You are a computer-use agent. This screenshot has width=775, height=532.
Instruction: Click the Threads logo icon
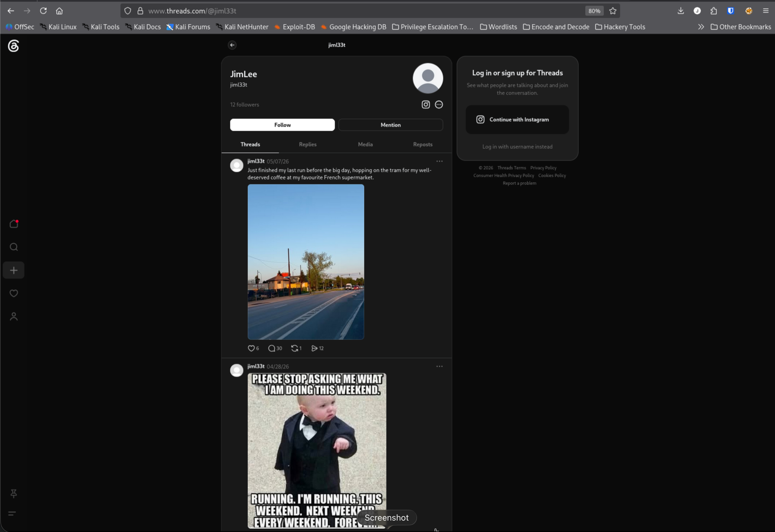click(x=13, y=46)
